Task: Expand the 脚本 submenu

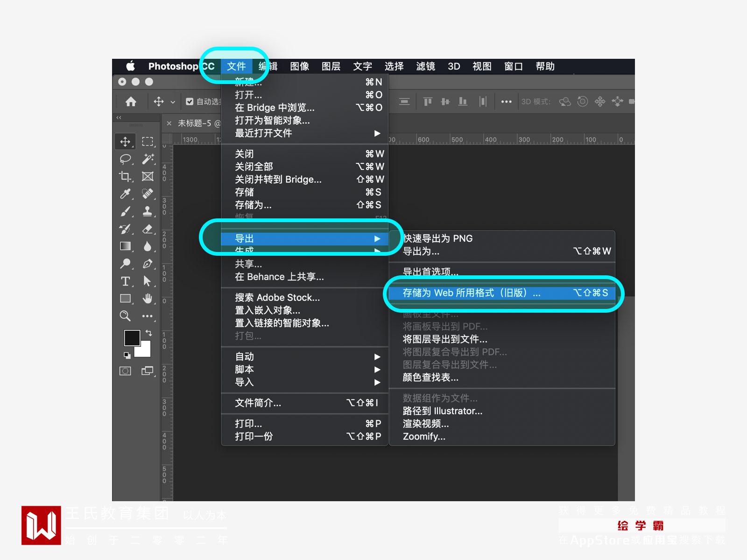Action: [304, 369]
